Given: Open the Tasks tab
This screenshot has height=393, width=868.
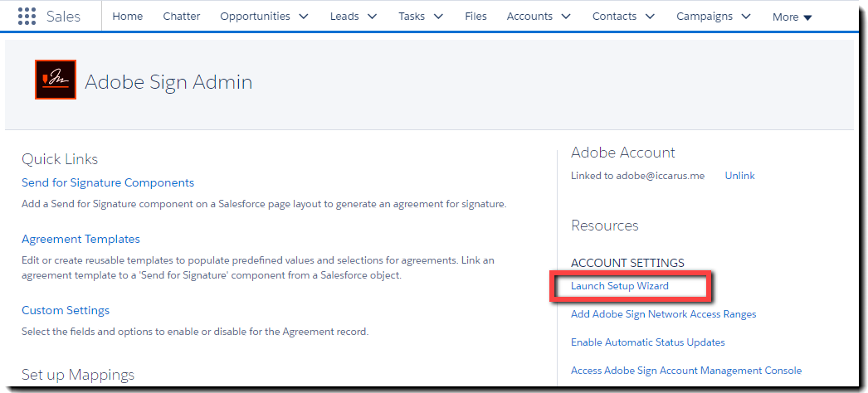Looking at the screenshot, I should (x=412, y=17).
